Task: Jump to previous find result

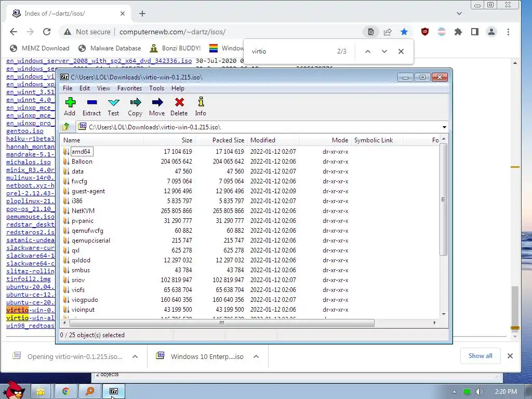Action: (367, 51)
